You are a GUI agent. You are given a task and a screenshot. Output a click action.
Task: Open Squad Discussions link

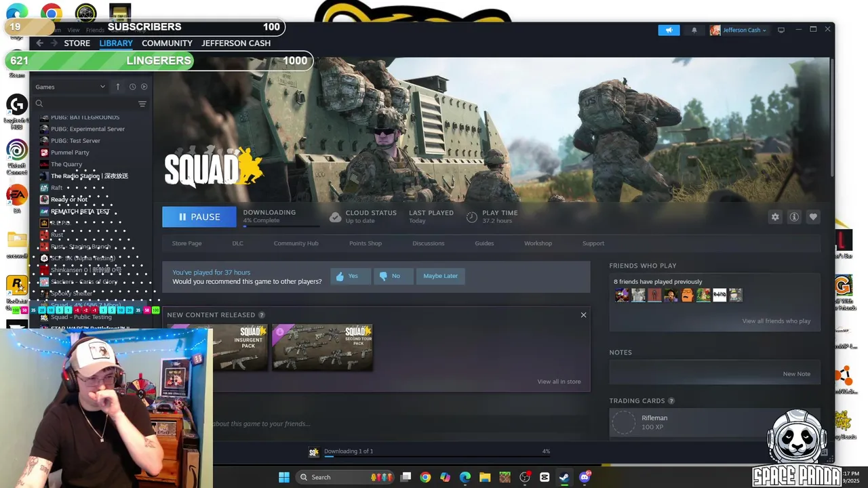[x=429, y=243]
